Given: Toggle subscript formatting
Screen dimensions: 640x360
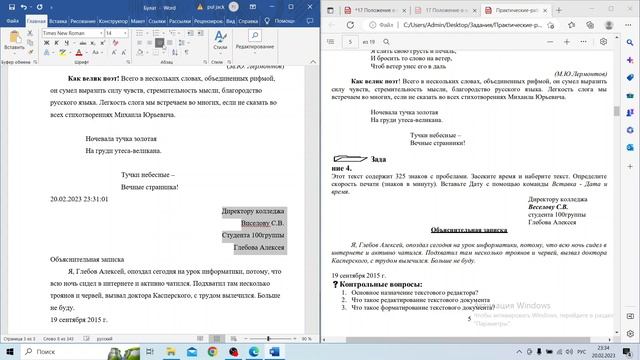Looking at the screenshot, I should pos(93,43).
